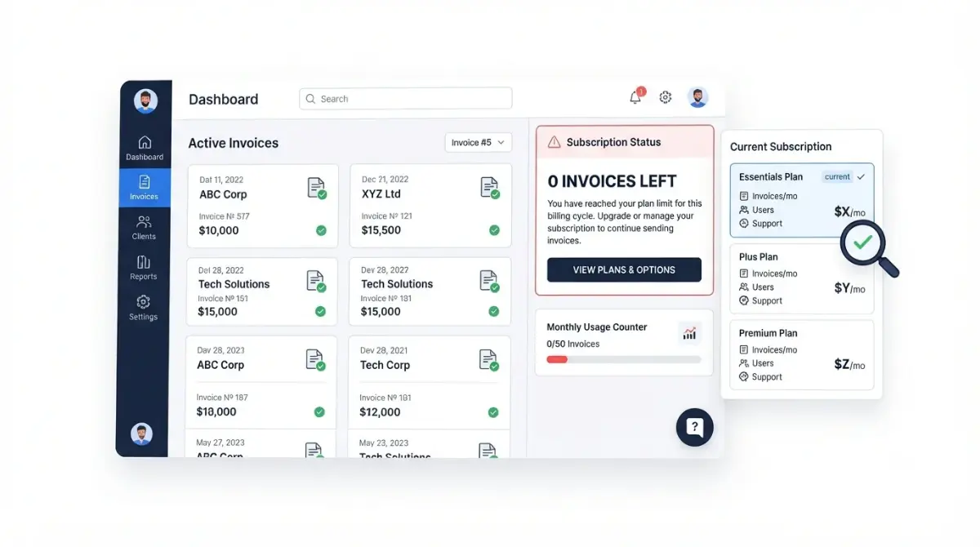
Task: Click the top sidebar profile avatar
Action: click(x=145, y=100)
